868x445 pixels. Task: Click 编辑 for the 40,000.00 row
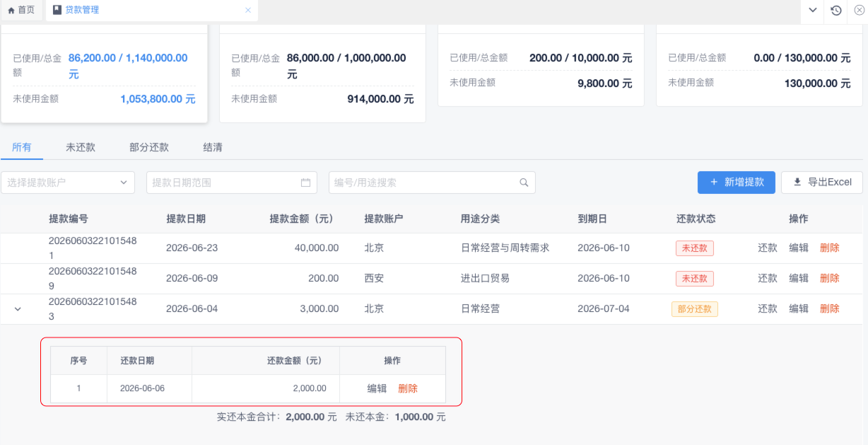[799, 248]
